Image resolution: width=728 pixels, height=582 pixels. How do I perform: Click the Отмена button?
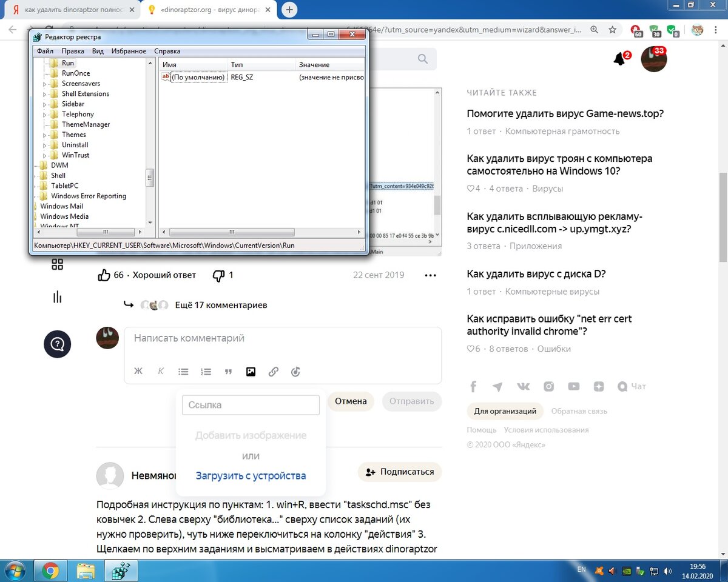pos(351,401)
